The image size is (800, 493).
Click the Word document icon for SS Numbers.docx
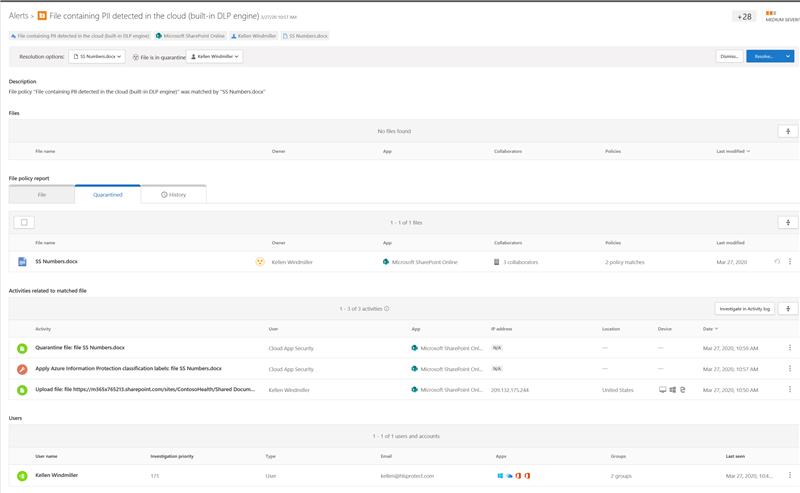tap(22, 262)
